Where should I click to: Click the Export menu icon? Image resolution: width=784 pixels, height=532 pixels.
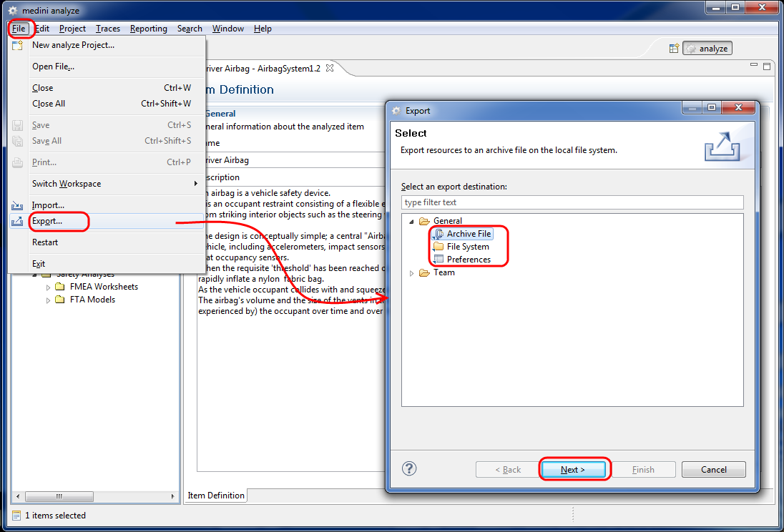click(17, 221)
